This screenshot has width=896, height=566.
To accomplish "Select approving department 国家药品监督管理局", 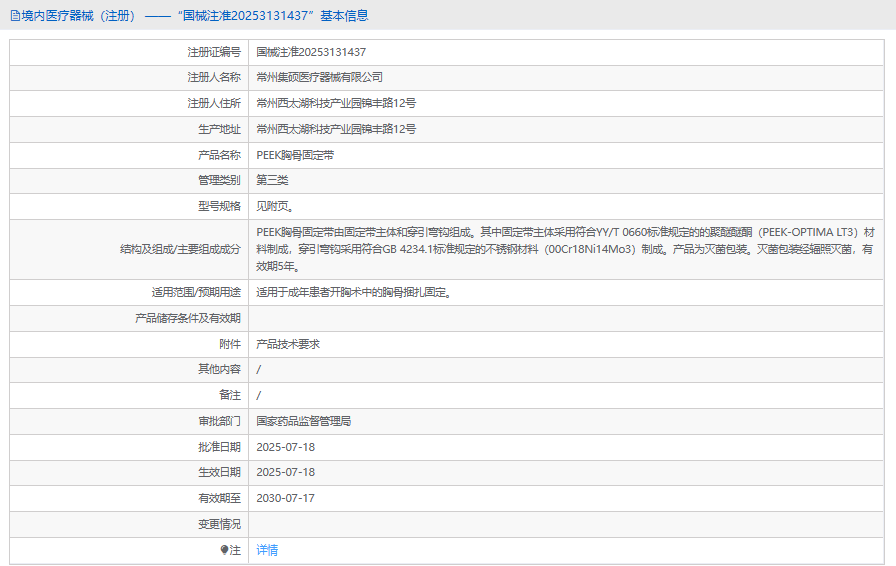I will point(303,421).
